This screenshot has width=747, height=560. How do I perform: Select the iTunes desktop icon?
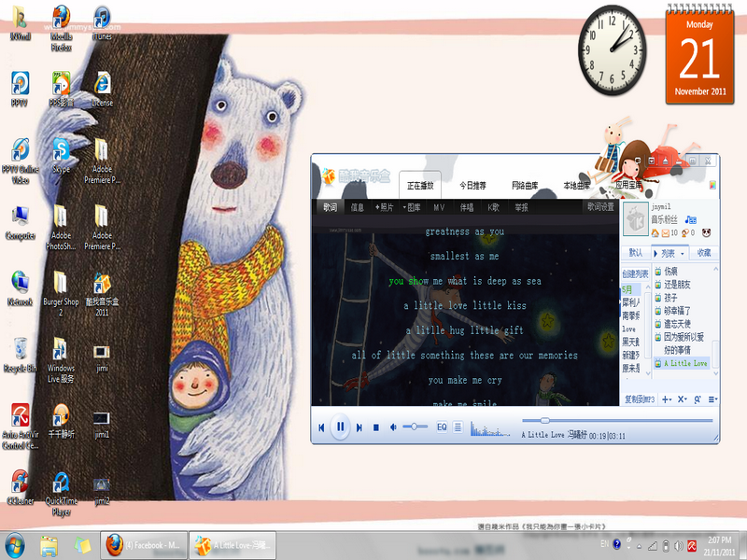pos(102,22)
